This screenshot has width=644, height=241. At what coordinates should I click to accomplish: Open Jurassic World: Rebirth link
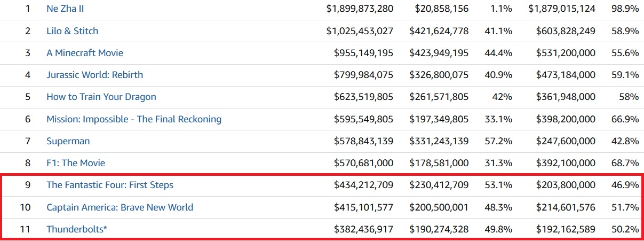[x=95, y=75]
